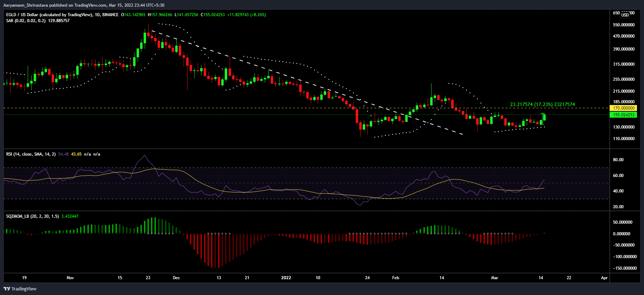Screen dimensions: 644x295
Task: Click the yellow RSI average value 43.65
Action: click(x=76, y=154)
